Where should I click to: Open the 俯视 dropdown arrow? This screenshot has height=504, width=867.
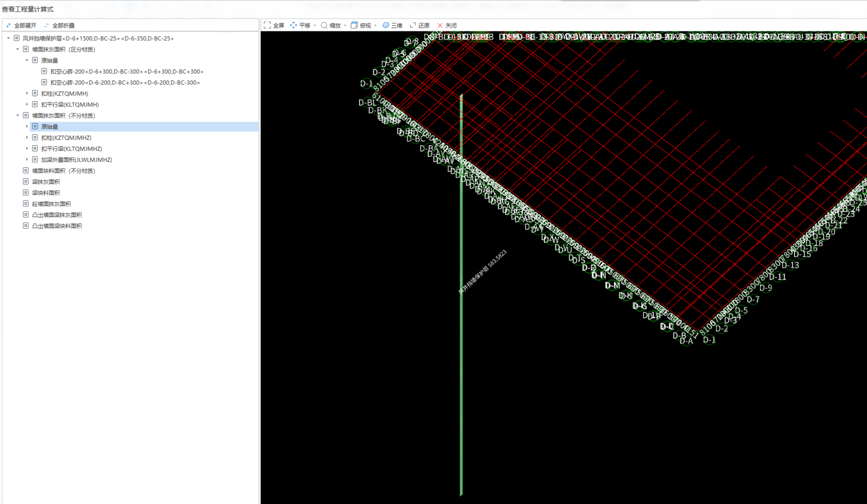pos(375,25)
